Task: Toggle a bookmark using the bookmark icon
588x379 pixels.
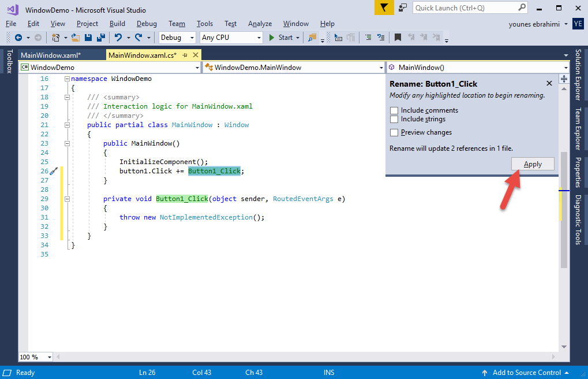Action: coord(398,38)
